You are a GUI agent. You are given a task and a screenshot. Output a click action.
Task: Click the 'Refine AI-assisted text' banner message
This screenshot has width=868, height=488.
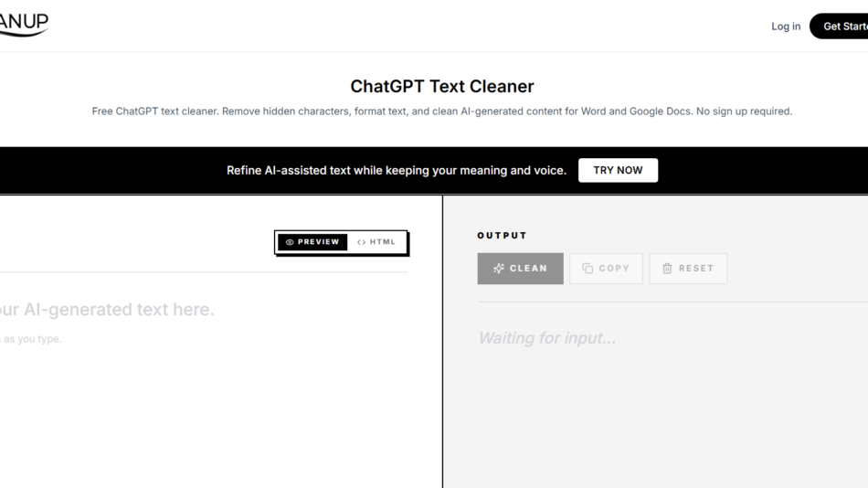click(x=397, y=171)
